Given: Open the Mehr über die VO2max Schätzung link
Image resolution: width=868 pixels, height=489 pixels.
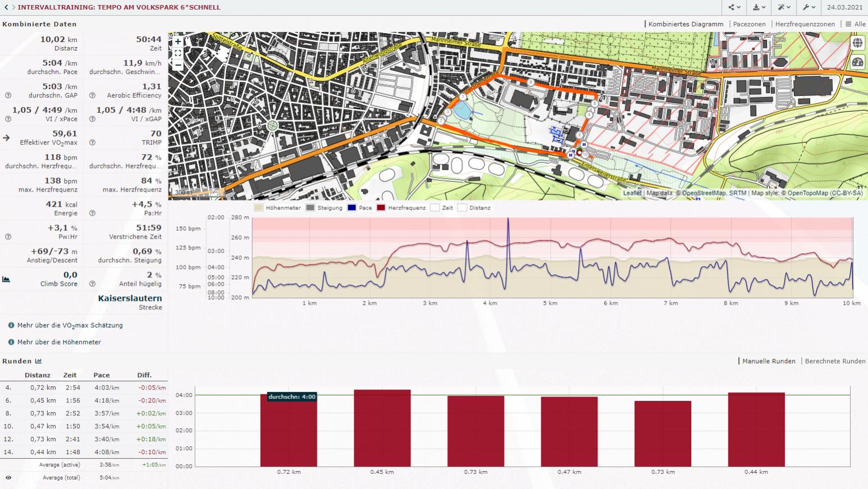Looking at the screenshot, I should 70,326.
